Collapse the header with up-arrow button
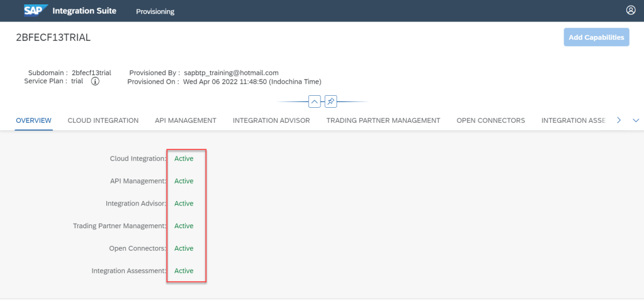 [314, 101]
